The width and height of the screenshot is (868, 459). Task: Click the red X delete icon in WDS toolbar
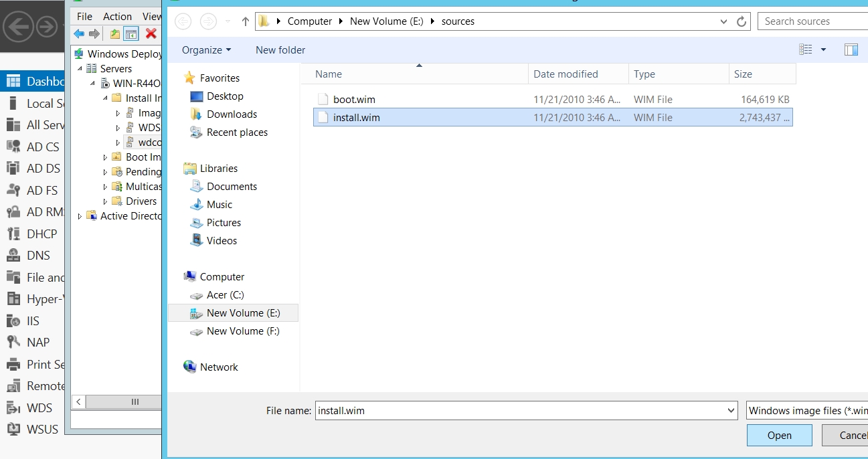point(151,33)
